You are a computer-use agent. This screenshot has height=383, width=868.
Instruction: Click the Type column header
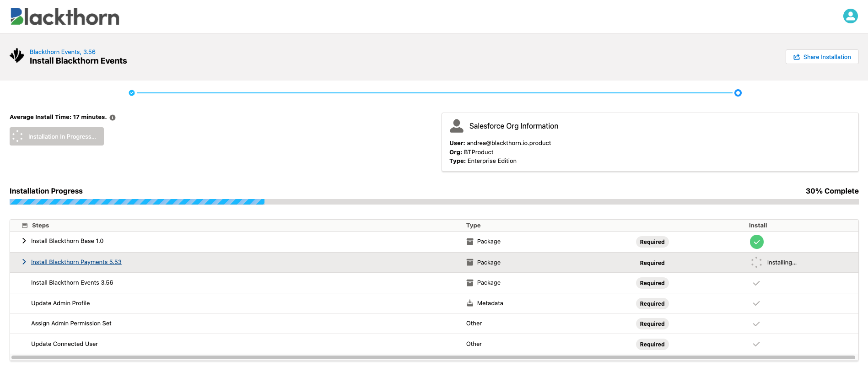473,226
